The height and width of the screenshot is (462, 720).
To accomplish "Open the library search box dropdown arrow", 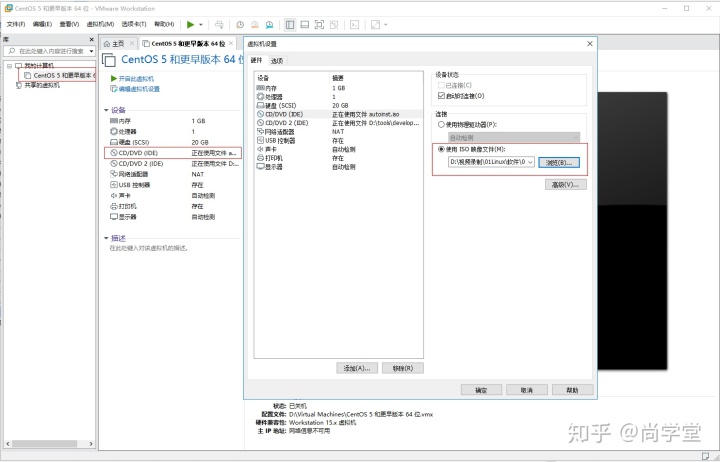I will click(91, 51).
